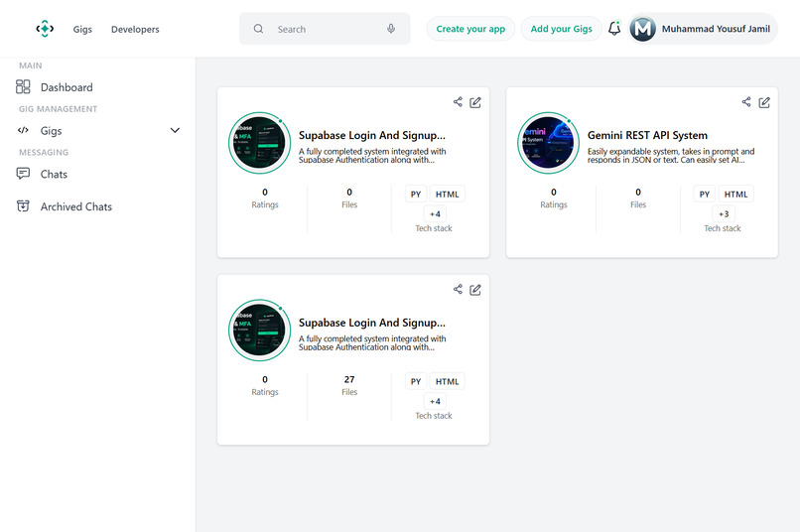Click the Create your app button

click(470, 29)
